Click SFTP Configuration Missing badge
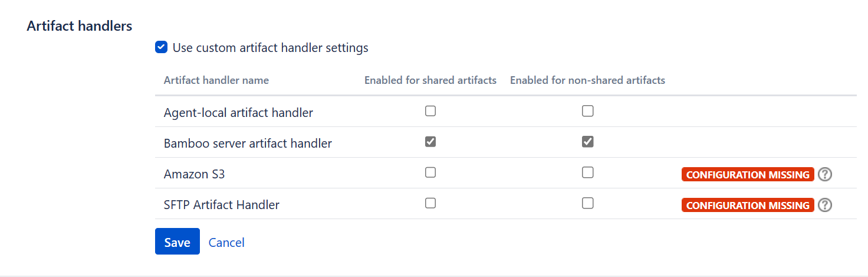The image size is (868, 277). (x=748, y=206)
